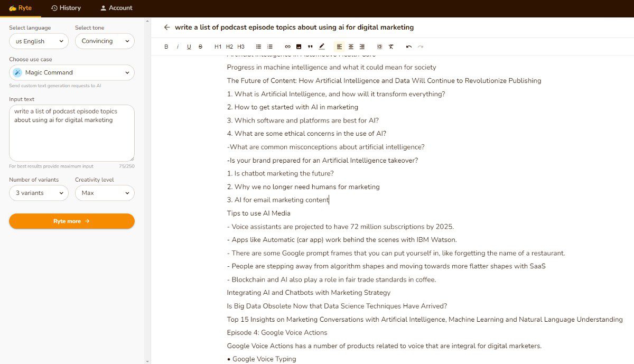Align text left
634x364 pixels.
click(x=339, y=46)
